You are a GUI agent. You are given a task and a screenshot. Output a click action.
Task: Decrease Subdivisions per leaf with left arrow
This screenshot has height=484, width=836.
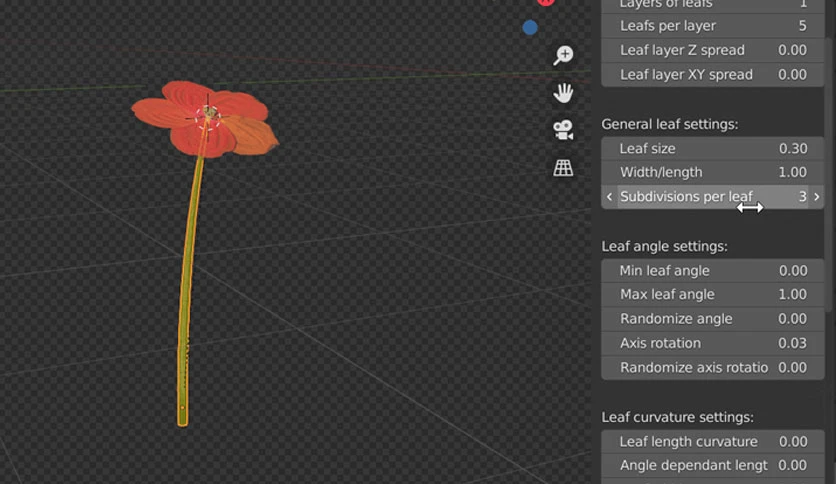pos(609,197)
